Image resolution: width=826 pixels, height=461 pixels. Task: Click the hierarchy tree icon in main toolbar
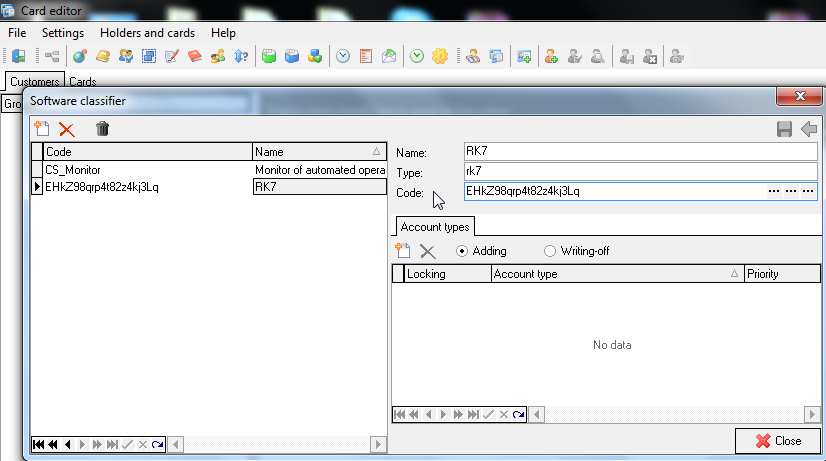click(52, 56)
